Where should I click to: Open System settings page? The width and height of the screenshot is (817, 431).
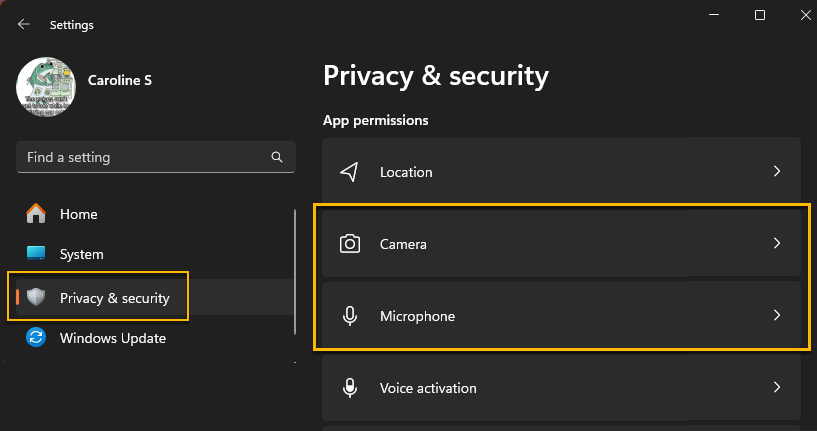pyautogui.click(x=81, y=254)
